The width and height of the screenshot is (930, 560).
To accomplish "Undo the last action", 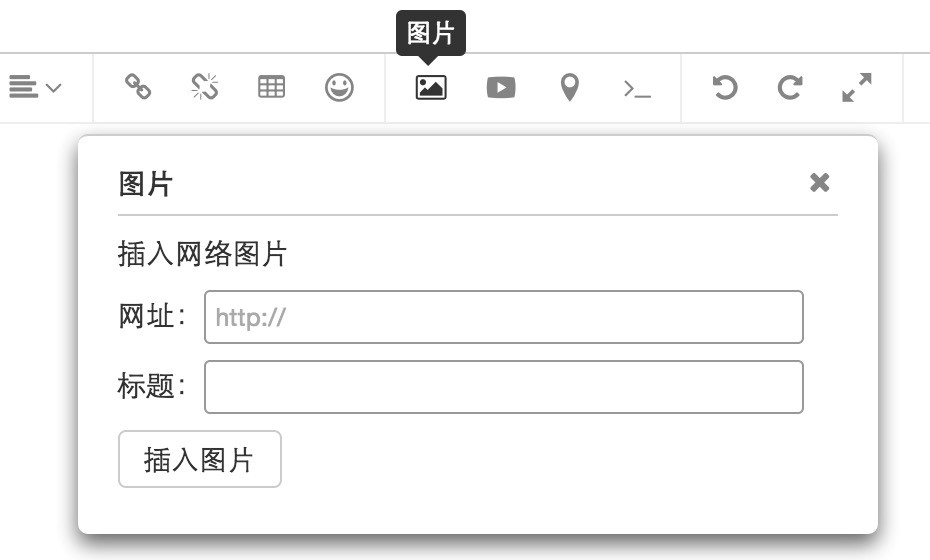I will [724, 87].
